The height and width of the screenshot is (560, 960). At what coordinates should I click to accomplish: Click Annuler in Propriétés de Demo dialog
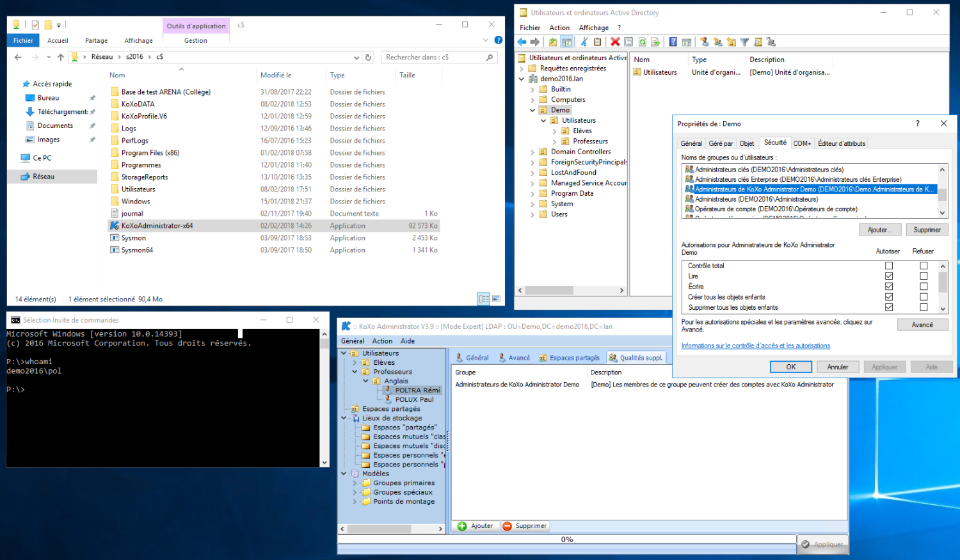[x=838, y=367]
